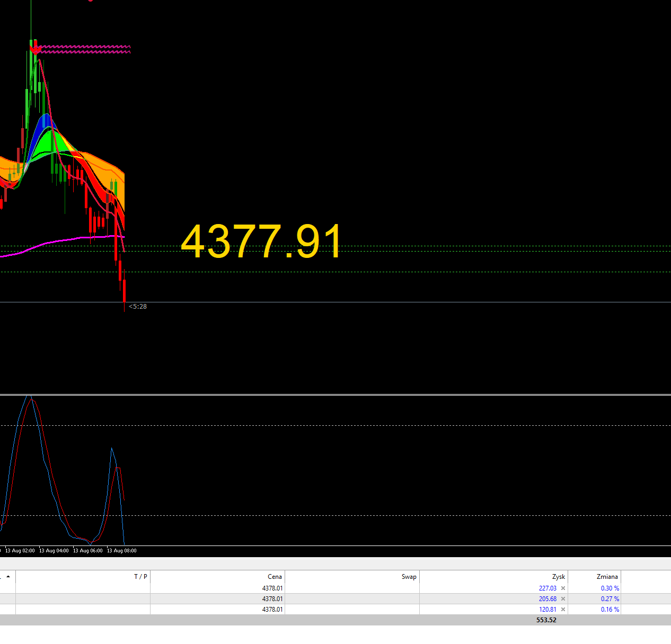The image size is (671, 644).
Task: Select the 227.03 profit value
Action: click(x=548, y=588)
